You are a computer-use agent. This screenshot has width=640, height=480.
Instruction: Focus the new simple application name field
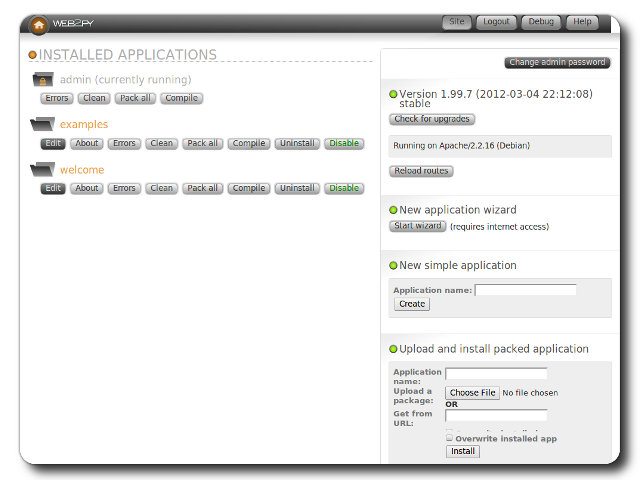click(525, 290)
